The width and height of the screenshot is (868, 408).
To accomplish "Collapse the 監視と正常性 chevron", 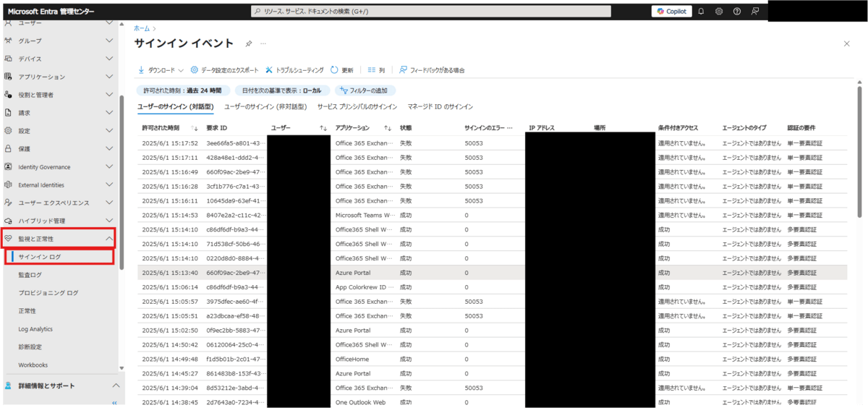I will 109,238.
